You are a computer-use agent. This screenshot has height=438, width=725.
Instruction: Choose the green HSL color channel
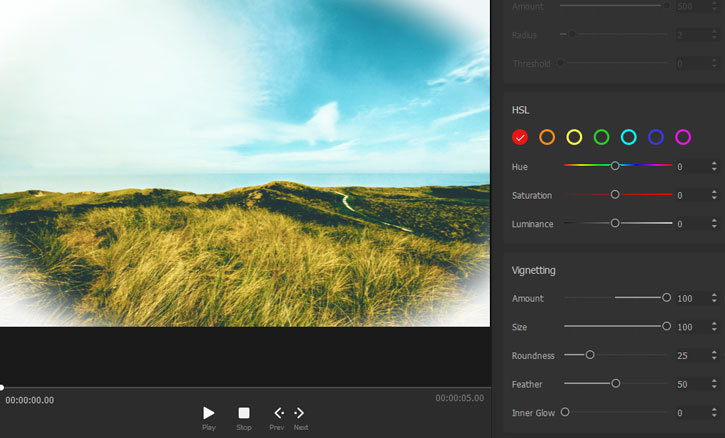point(601,137)
